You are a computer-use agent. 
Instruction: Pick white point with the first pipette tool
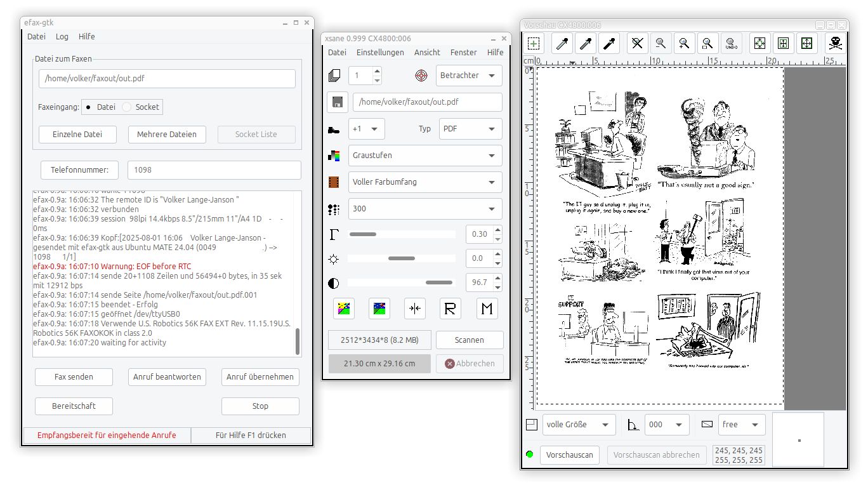point(563,43)
